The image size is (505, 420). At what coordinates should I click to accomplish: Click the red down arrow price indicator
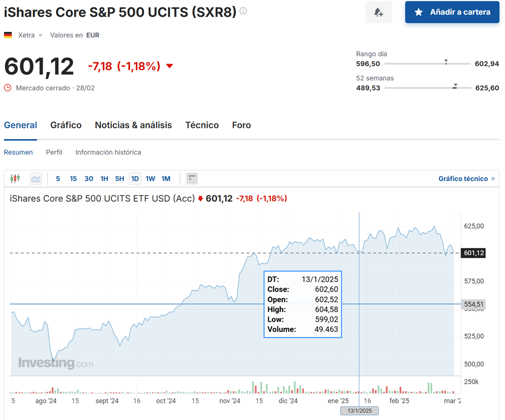[x=170, y=66]
